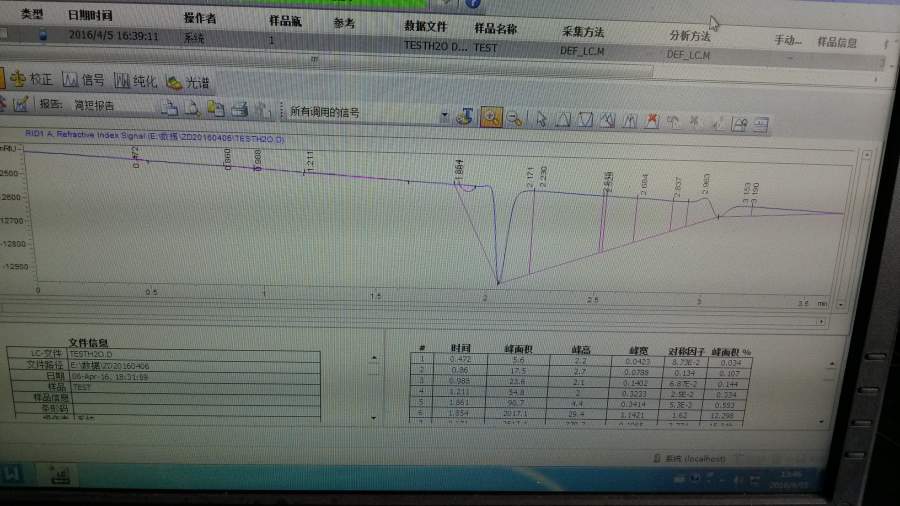Click the peak label 2.171 on chromatogram
Viewport: 900px width, 506px height.
coord(530,176)
